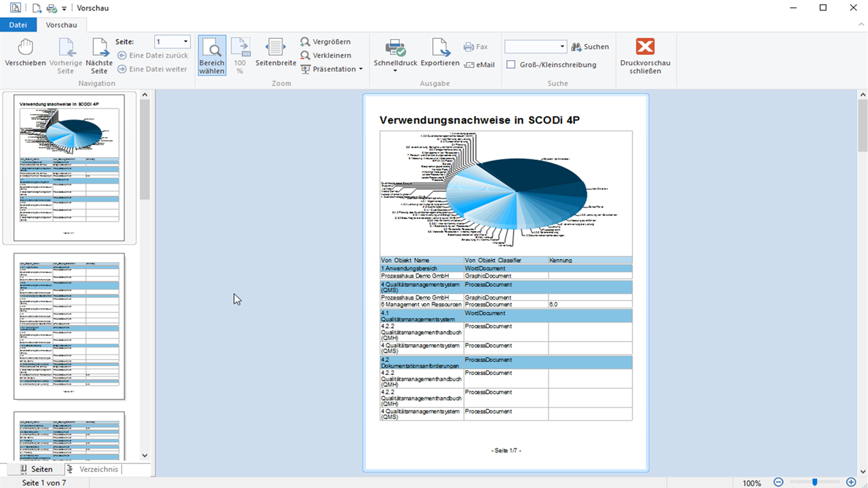The width and height of the screenshot is (868, 488).
Task: Open Exportieren document export
Action: pos(440,53)
